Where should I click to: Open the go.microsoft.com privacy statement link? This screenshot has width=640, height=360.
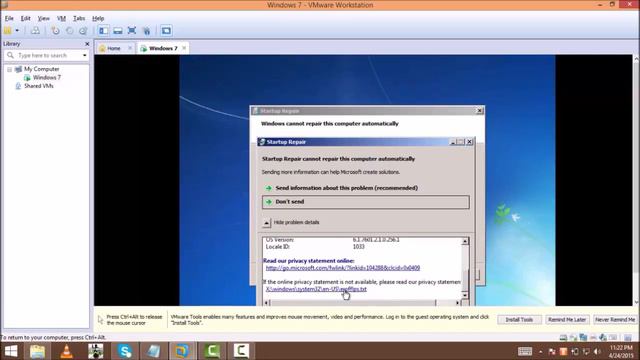click(343, 268)
